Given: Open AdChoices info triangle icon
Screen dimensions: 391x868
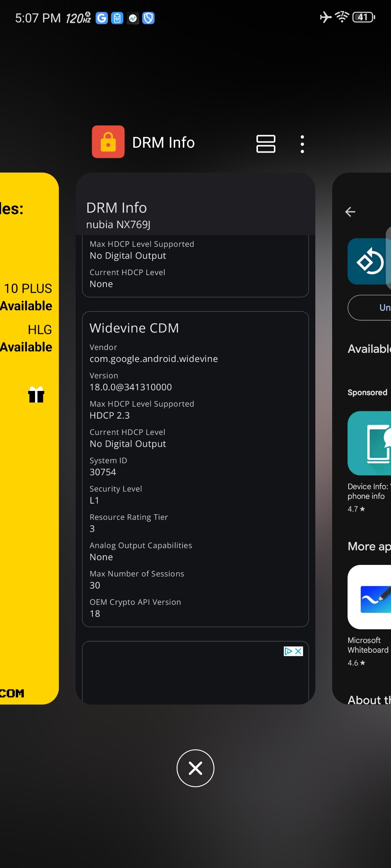Looking at the screenshot, I should pyautogui.click(x=288, y=651).
